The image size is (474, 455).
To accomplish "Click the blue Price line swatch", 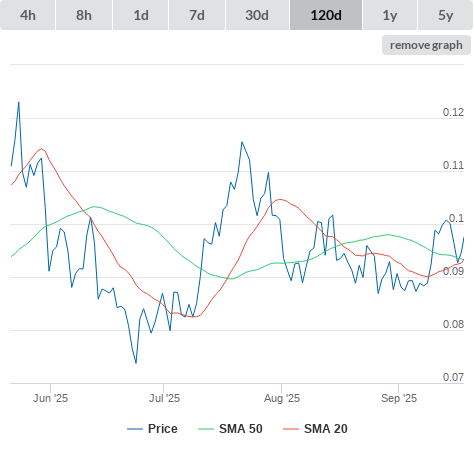I will coord(135,429).
